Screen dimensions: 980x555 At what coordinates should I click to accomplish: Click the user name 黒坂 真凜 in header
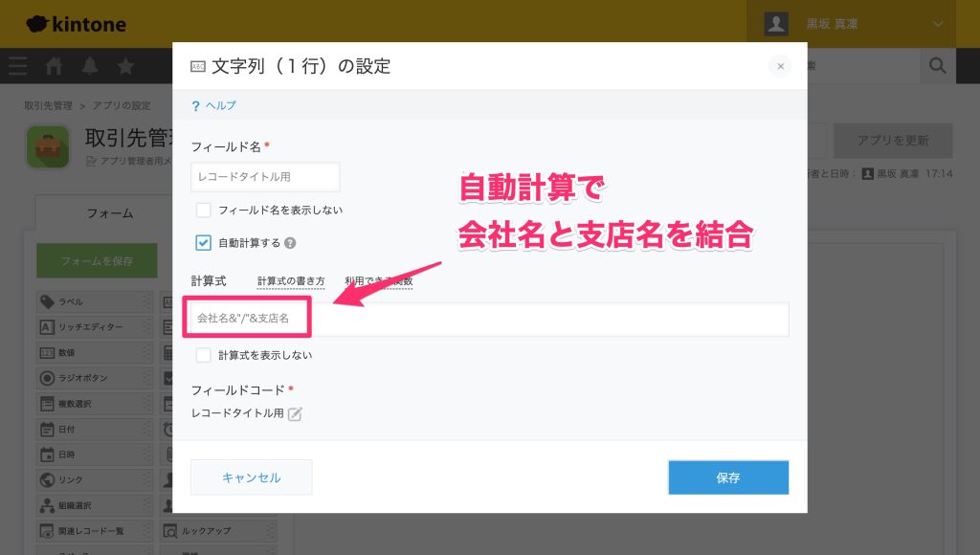[x=832, y=24]
